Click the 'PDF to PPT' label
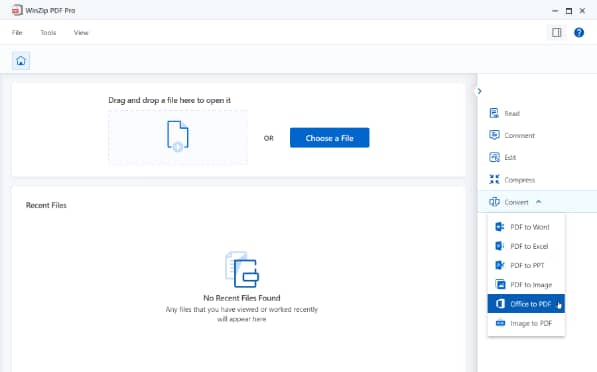Image resolution: width=597 pixels, height=372 pixels. [527, 265]
